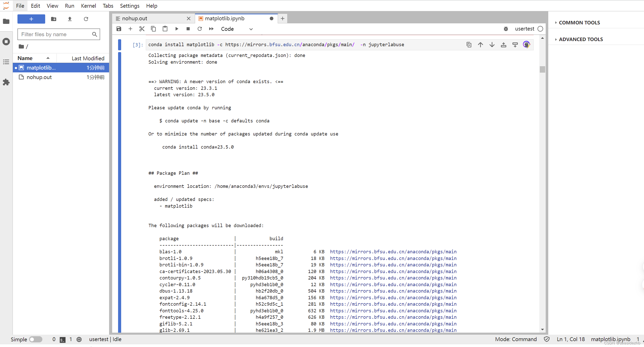Move the cell down
Image resolution: width=644 pixels, height=347 pixels.
click(492, 45)
